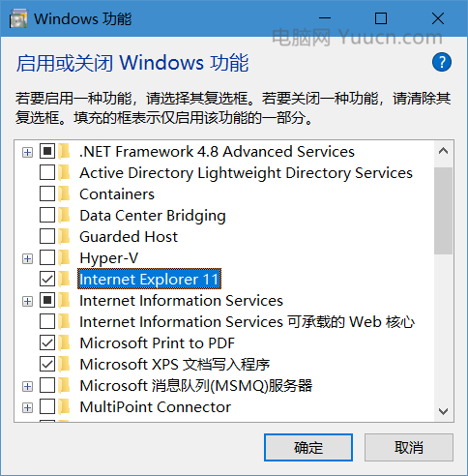Click the scrollbar down arrow of feature list
The height and width of the screenshot is (476, 468).
pos(444,411)
